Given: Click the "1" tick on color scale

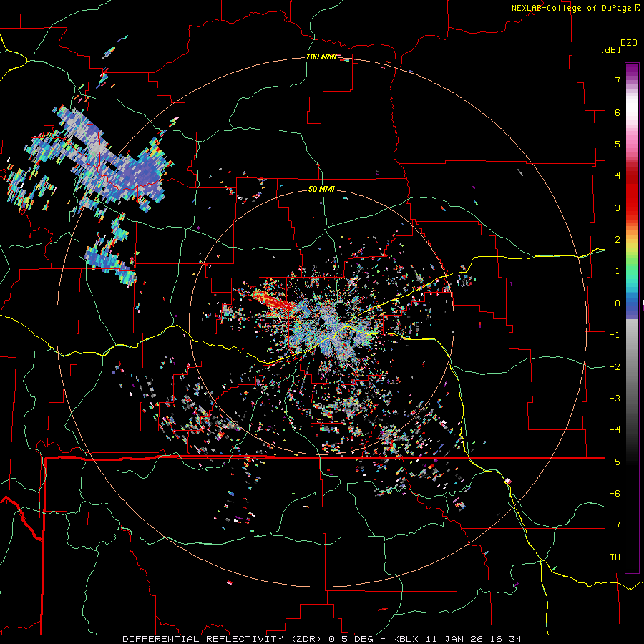Looking at the screenshot, I should tap(618, 271).
